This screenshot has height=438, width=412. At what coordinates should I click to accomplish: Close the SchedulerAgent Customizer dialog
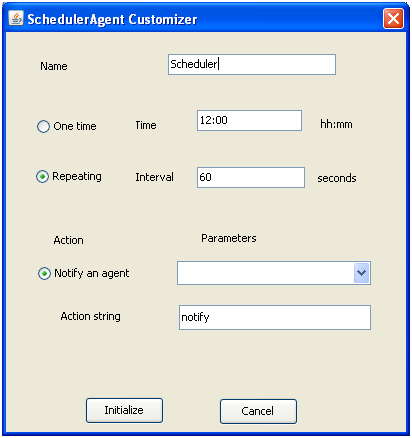(394, 18)
